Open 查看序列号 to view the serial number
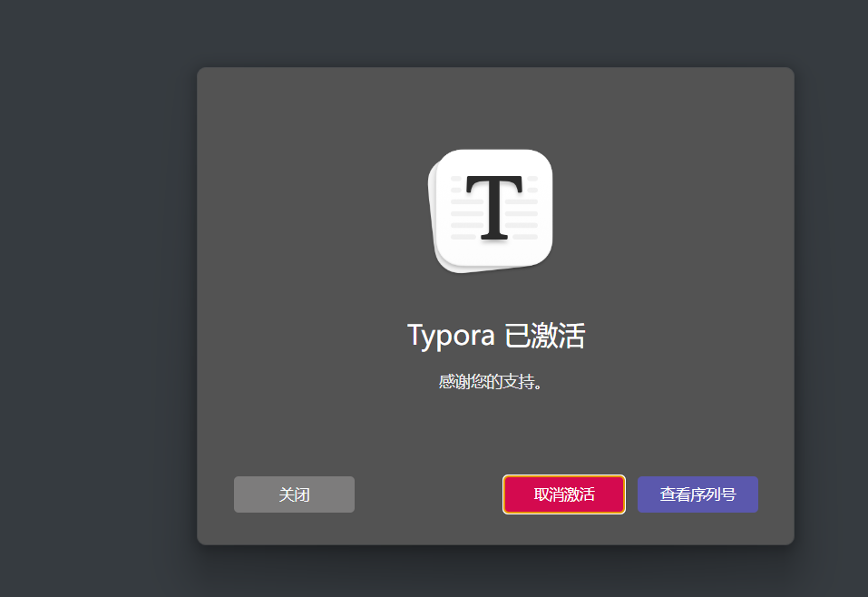 697,494
